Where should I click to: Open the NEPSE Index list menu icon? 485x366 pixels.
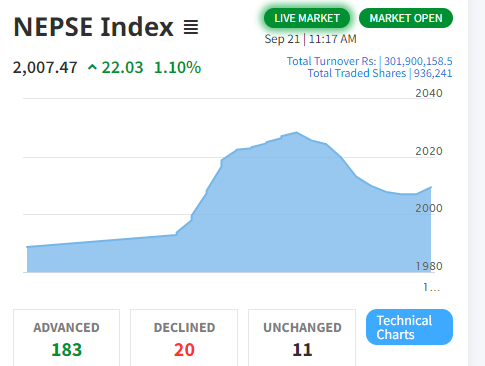click(x=191, y=27)
